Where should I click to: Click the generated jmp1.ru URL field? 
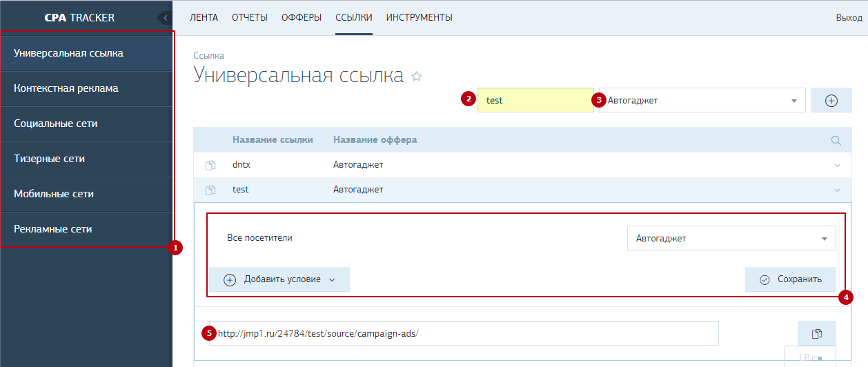pyautogui.click(x=464, y=333)
